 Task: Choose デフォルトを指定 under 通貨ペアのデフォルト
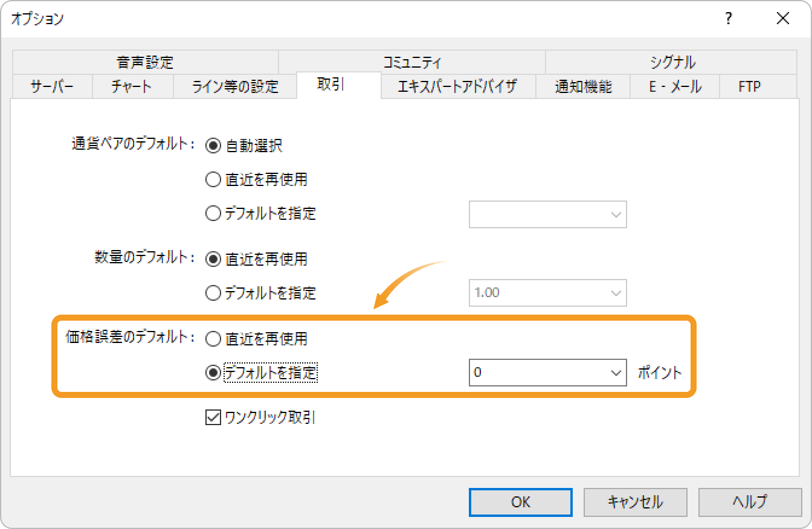pos(260,213)
